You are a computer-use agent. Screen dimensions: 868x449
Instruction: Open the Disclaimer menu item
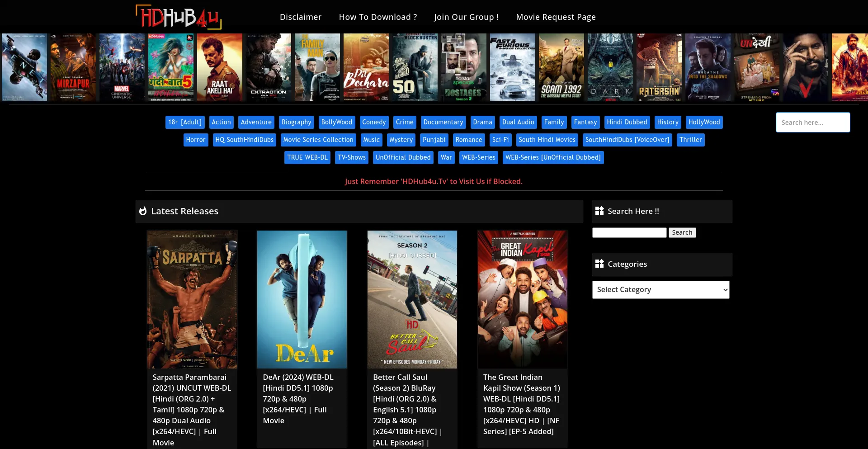(x=301, y=17)
